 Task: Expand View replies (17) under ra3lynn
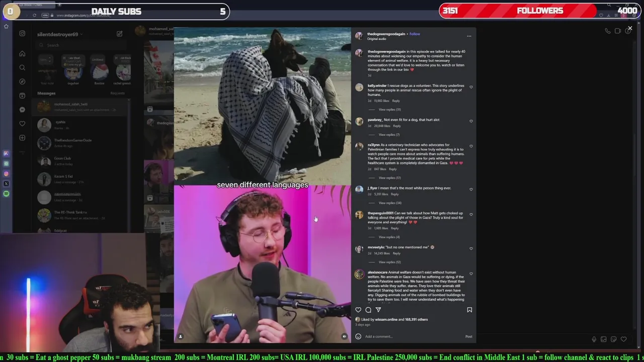pos(389,178)
